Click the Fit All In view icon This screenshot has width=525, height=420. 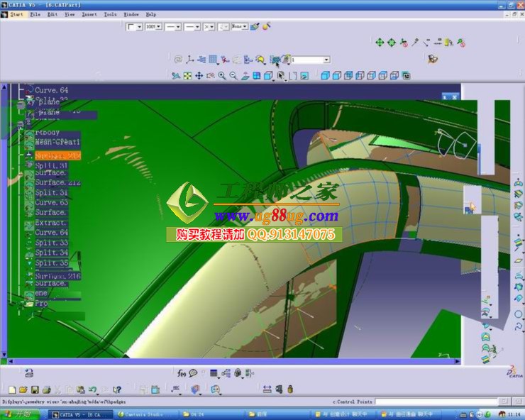[x=187, y=76]
